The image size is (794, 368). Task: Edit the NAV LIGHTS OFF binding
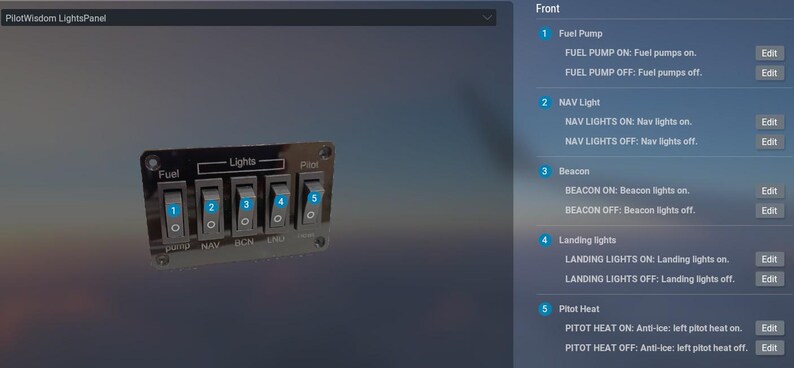pos(770,142)
